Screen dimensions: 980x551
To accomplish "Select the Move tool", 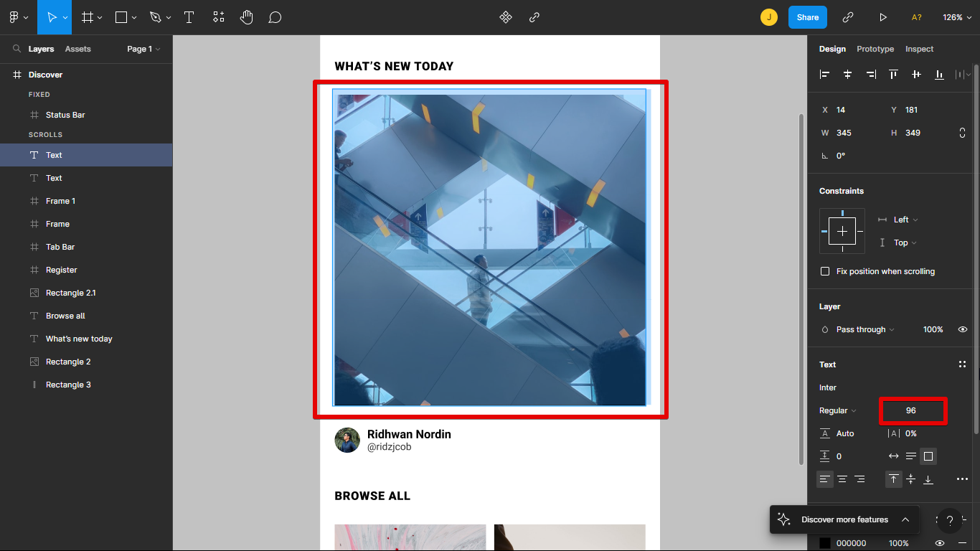I will coord(52,17).
